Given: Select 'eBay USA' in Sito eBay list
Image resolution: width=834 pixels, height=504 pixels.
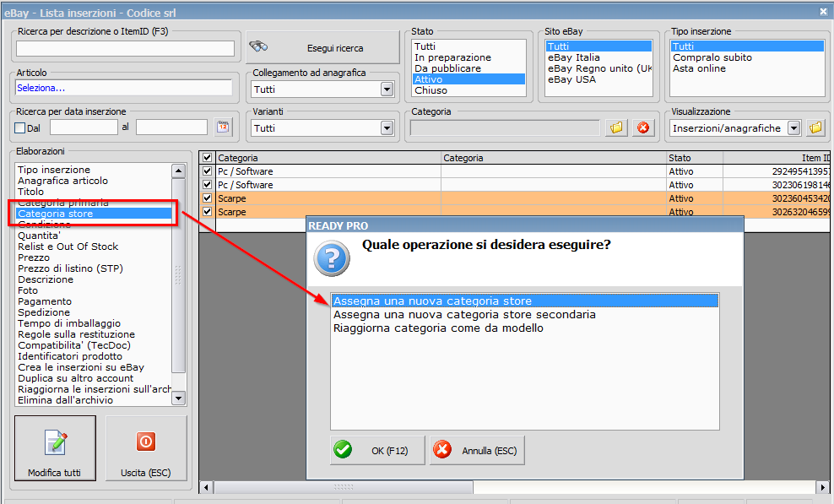Looking at the screenshot, I should point(598,79).
